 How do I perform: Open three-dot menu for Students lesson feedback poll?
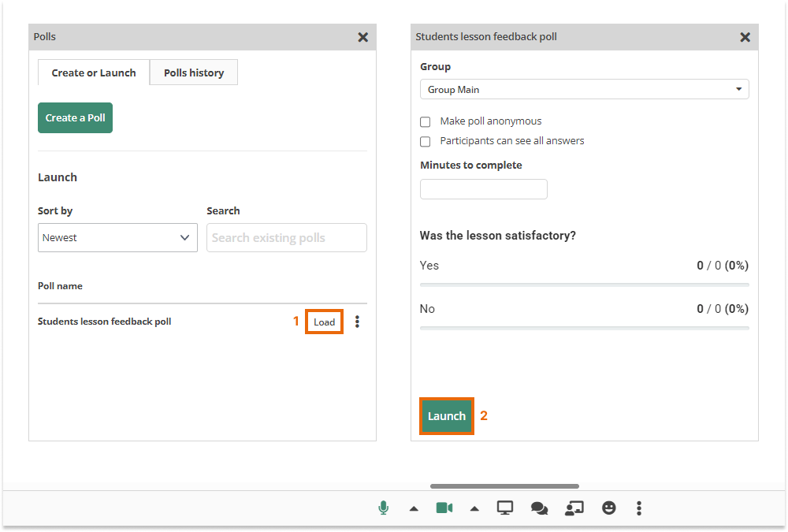pyautogui.click(x=357, y=322)
